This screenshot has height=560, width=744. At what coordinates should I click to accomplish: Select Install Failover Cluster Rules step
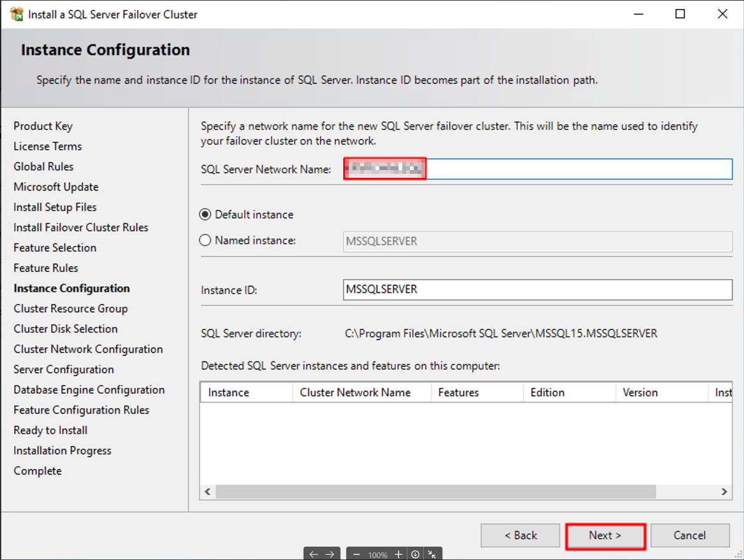coord(81,227)
